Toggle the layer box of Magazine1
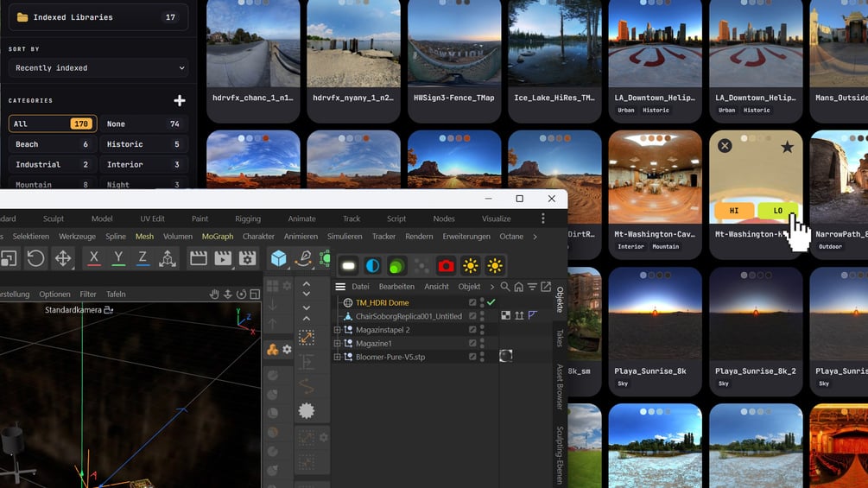868x488 pixels. point(472,343)
